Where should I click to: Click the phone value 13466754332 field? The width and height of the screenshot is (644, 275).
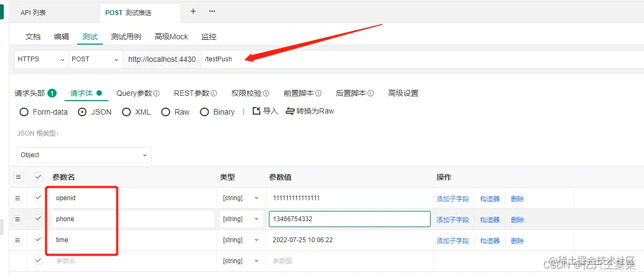click(x=350, y=219)
